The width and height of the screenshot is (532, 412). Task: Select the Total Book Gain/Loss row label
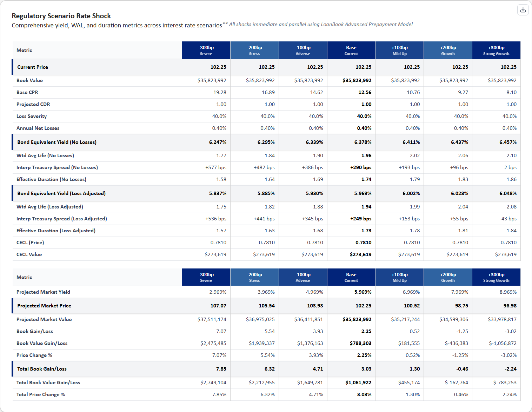42,369
